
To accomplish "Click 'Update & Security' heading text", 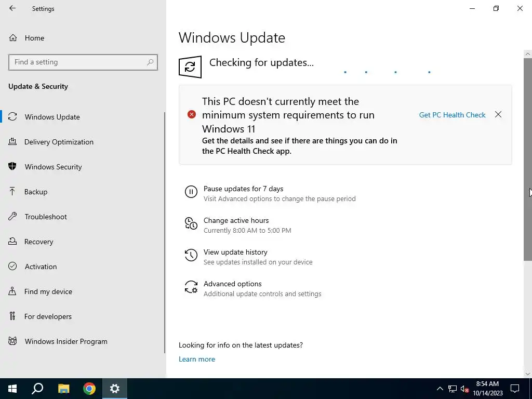I will coord(38,86).
